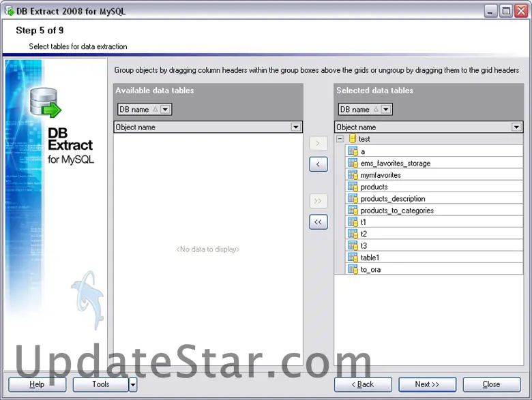The image size is (532, 400).
Task: Select the products_description table
Action: tap(434, 198)
